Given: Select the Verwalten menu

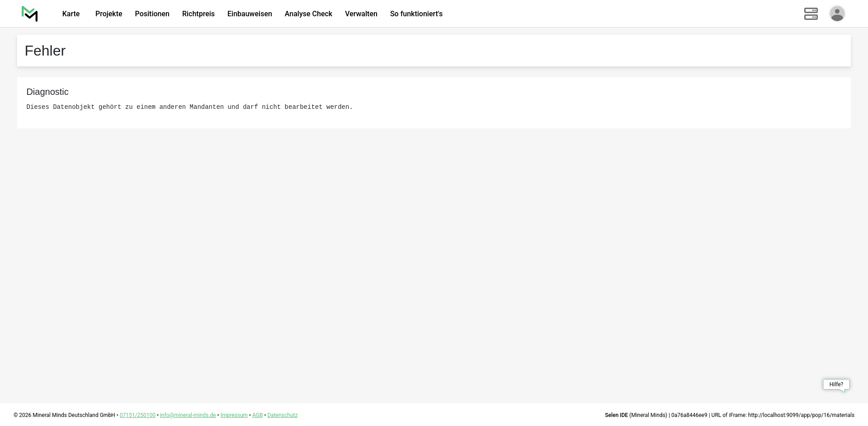Looking at the screenshot, I should click(x=361, y=14).
